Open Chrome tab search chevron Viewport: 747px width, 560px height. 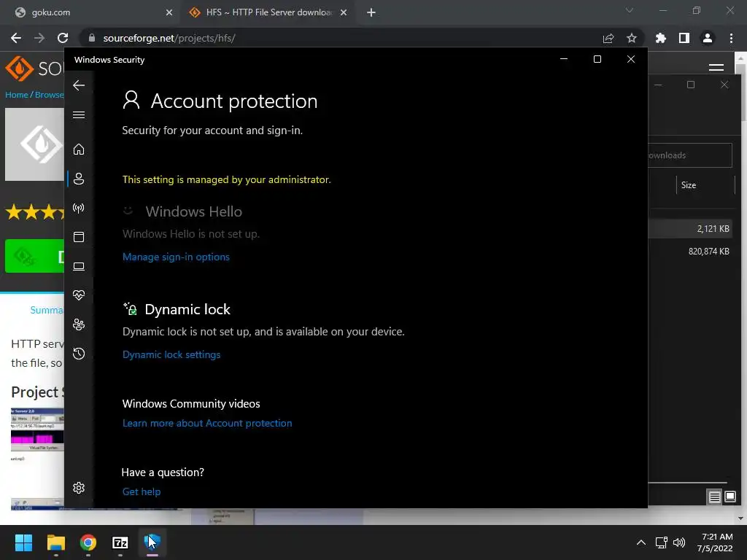tap(630, 10)
